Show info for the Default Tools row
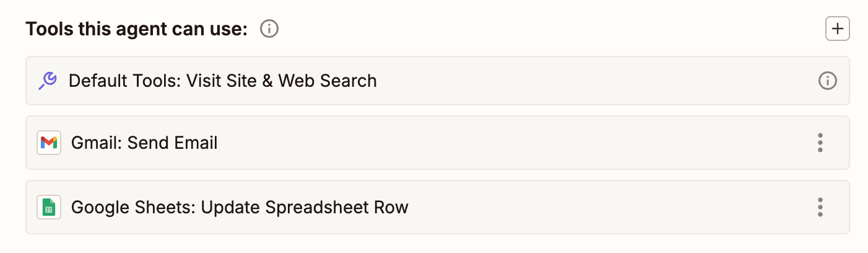Viewport: 868px width, 253px height. tap(827, 81)
